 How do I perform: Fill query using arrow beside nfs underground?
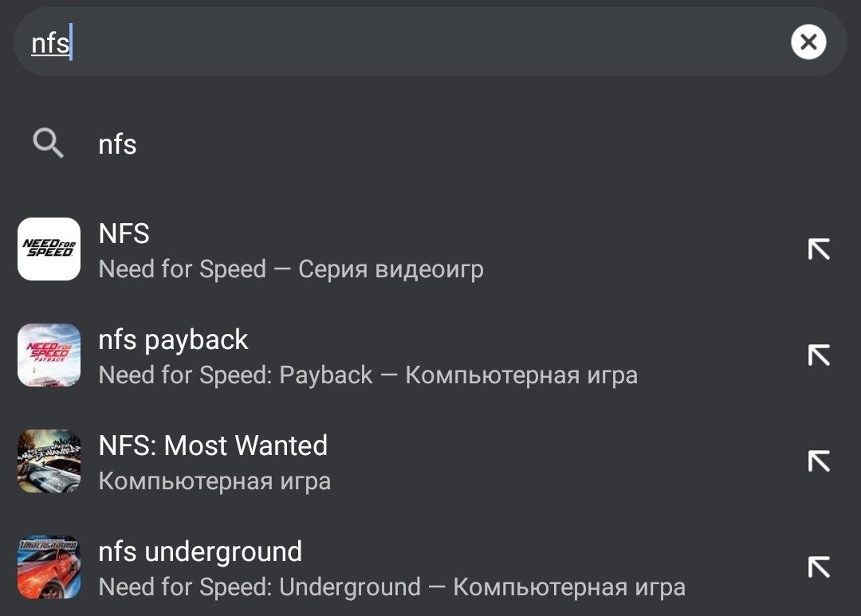click(819, 567)
